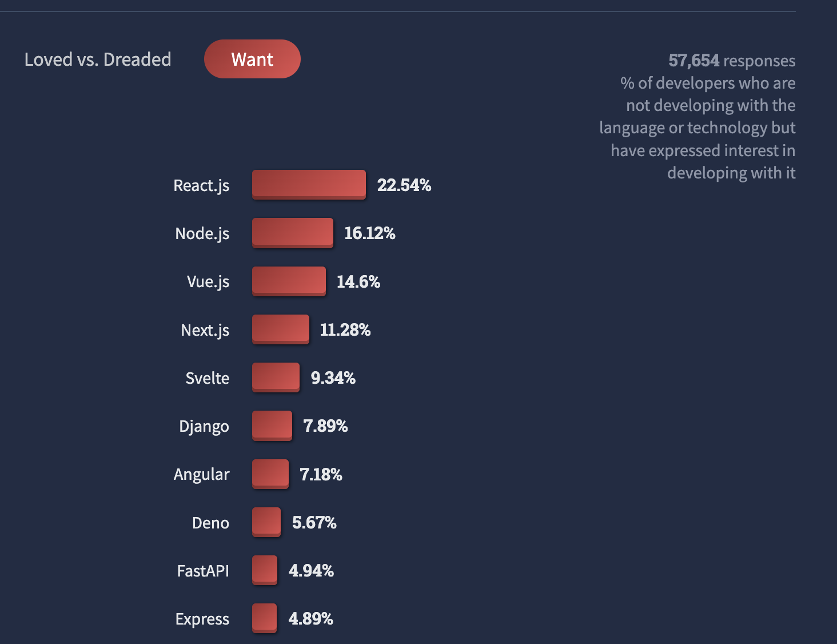The height and width of the screenshot is (644, 837).
Task: Click the Django label
Action: pos(204,427)
